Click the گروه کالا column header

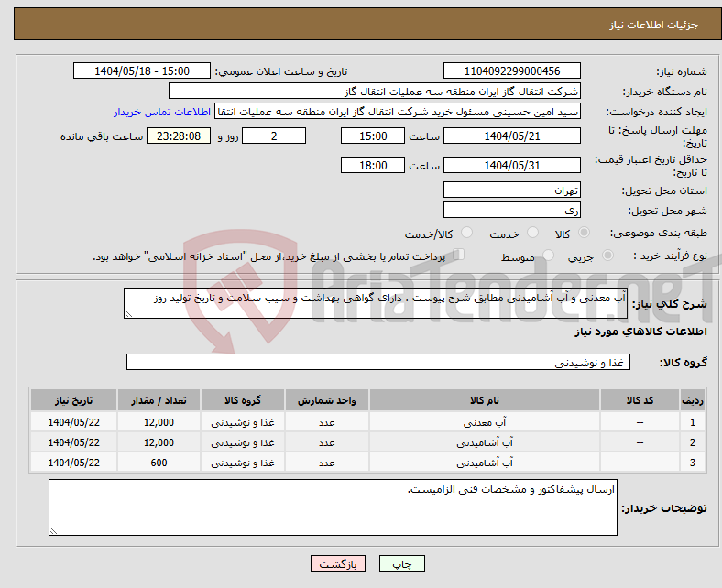tap(243, 400)
